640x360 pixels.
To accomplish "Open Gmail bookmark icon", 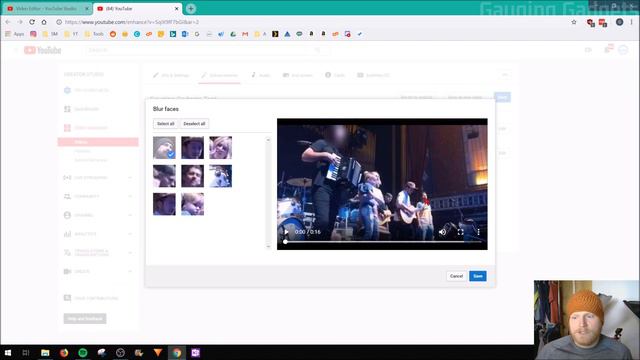I will coord(245,34).
